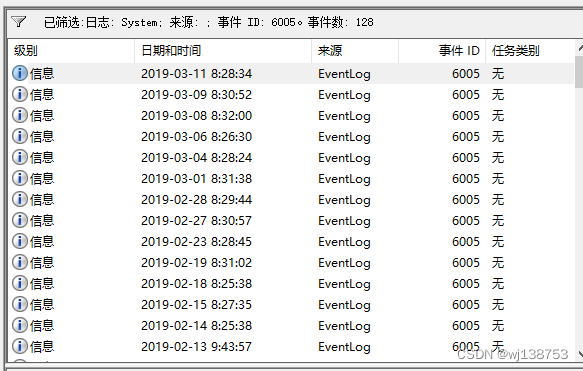The image size is (583, 371).
Task: Click event ID 6005 in 2019-02-15 row
Action: pos(466,304)
